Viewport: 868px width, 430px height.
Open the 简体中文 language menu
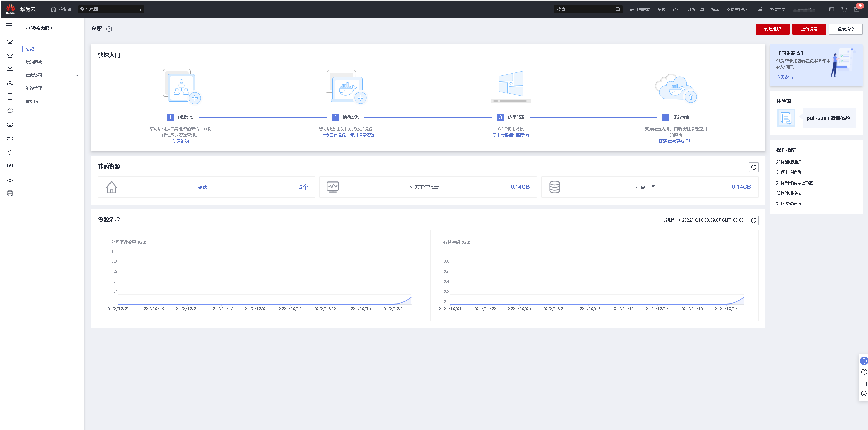tap(777, 10)
